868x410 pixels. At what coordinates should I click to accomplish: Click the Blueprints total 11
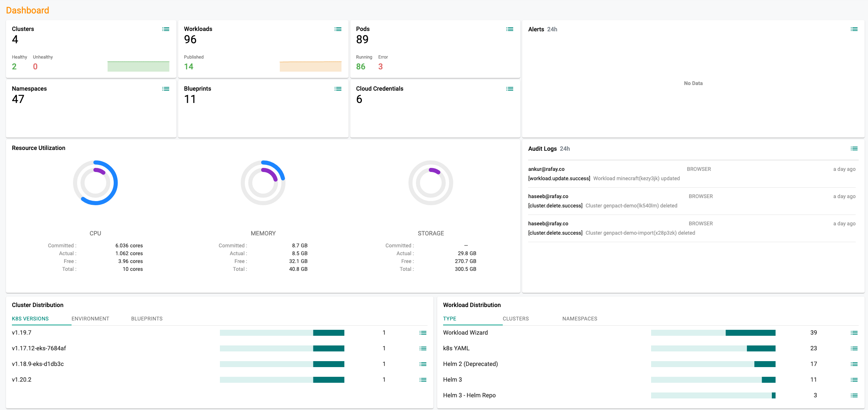click(x=190, y=99)
